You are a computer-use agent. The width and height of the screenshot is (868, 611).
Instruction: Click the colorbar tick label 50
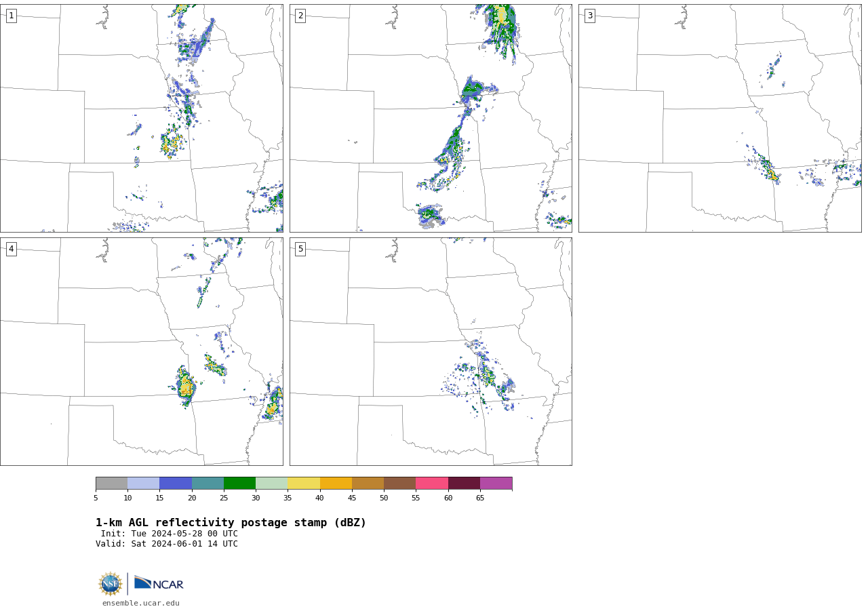(x=384, y=498)
